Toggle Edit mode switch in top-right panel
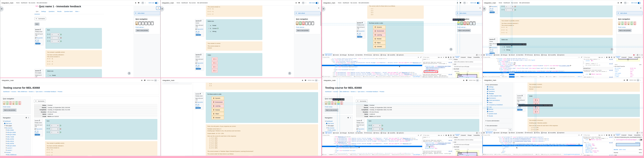Image resolution: width=644 pixels, height=158 pixels. point(639,3)
